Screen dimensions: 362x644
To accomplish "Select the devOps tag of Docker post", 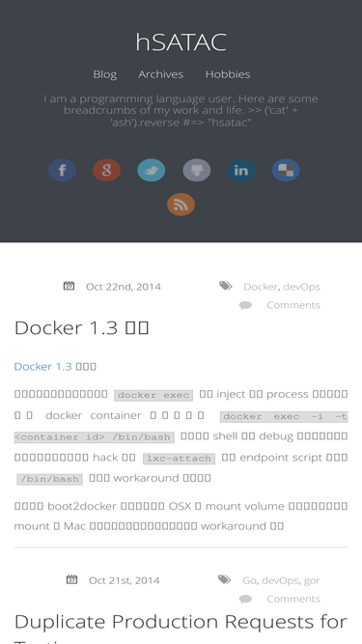I will click(301, 287).
